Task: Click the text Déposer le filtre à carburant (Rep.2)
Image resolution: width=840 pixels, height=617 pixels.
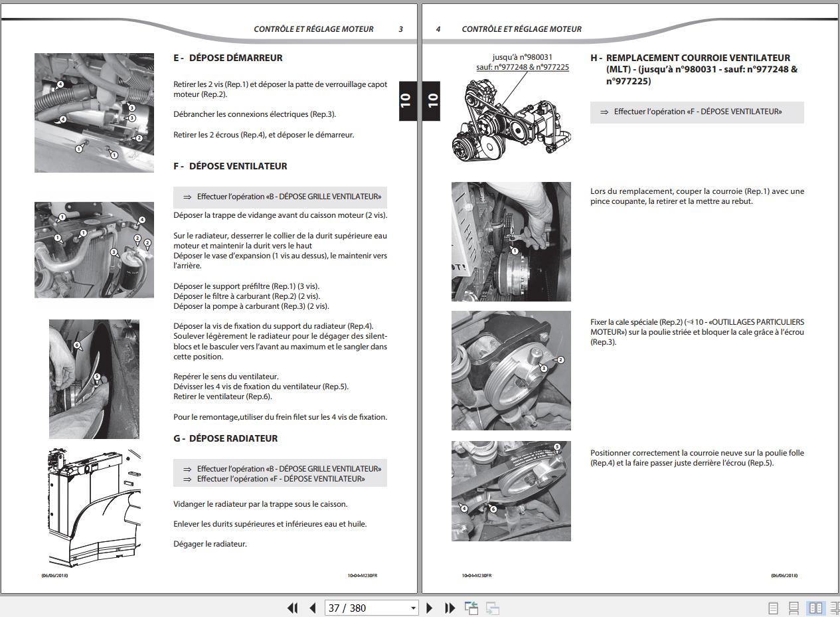Action: [246, 296]
